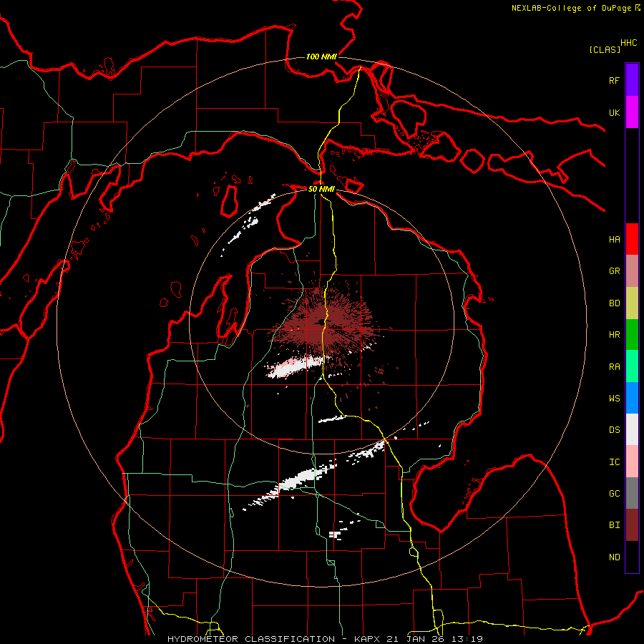This screenshot has width=644, height=644.
Task: Click the DS white legend swatch
Action: [x=632, y=429]
